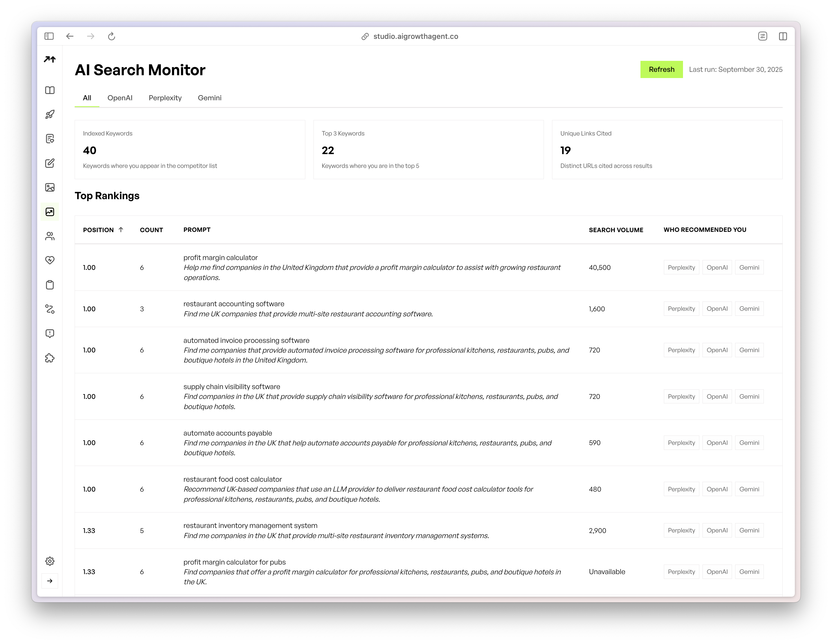Open the users icon in sidebar
This screenshot has width=832, height=644.
[x=50, y=236]
